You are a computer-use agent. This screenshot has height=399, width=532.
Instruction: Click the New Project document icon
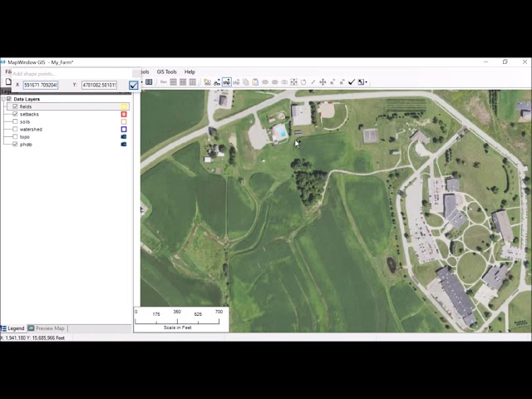pos(7,81)
